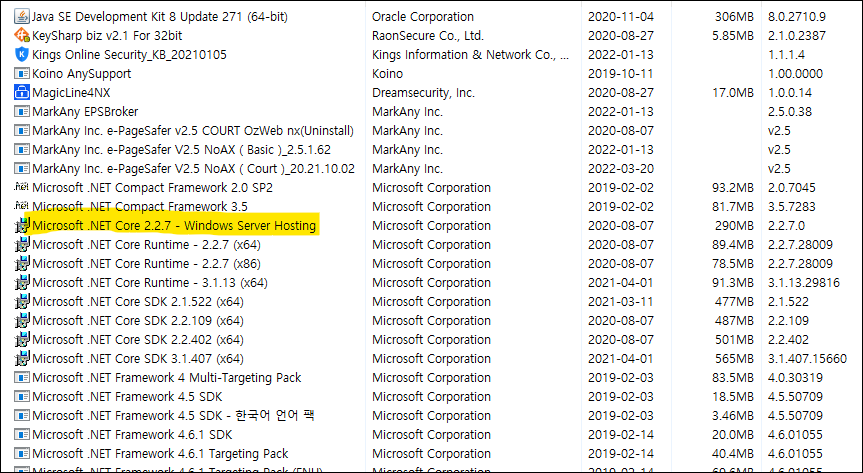Click the KeySharp biz orange icon
863x473 pixels.
[x=22, y=36]
